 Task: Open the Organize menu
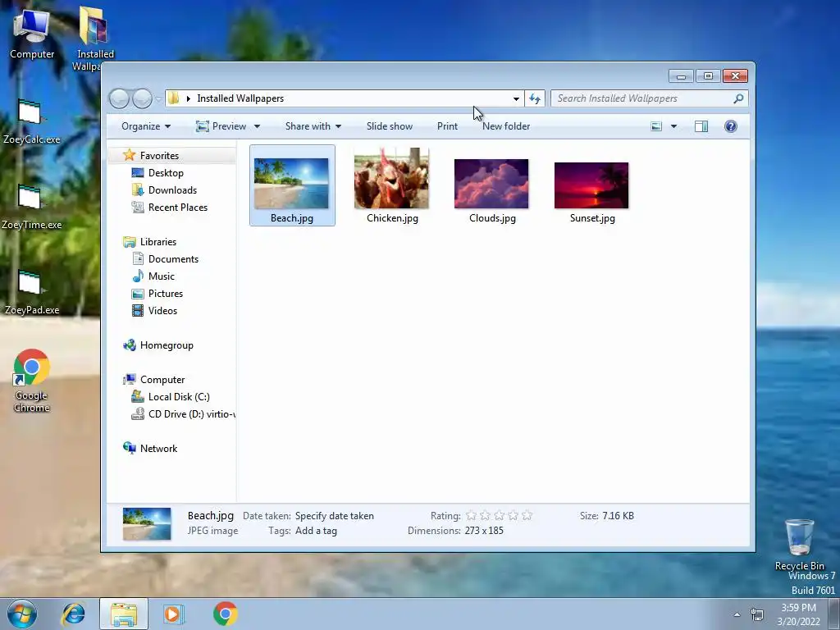click(146, 126)
